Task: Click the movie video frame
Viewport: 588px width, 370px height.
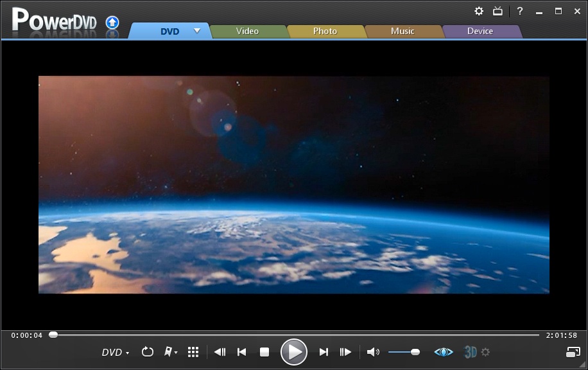Action: (x=294, y=184)
